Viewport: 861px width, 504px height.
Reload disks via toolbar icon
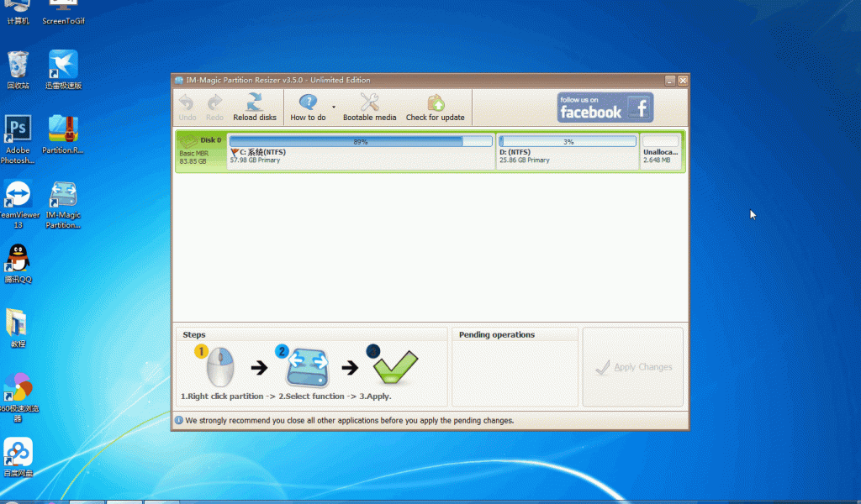[x=254, y=107]
